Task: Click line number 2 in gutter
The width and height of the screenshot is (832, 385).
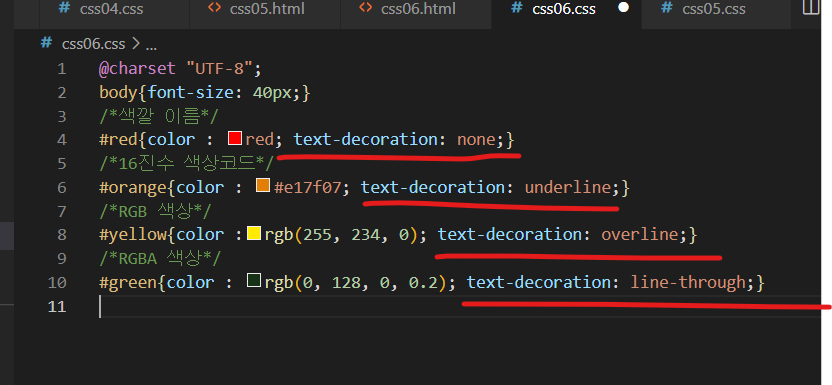Action: click(x=62, y=93)
